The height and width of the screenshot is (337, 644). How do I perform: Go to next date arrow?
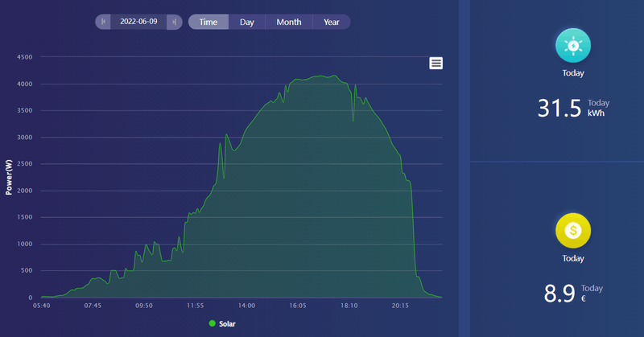(174, 22)
